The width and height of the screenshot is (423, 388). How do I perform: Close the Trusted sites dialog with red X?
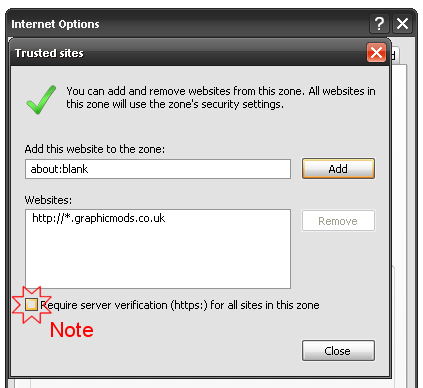(x=376, y=53)
